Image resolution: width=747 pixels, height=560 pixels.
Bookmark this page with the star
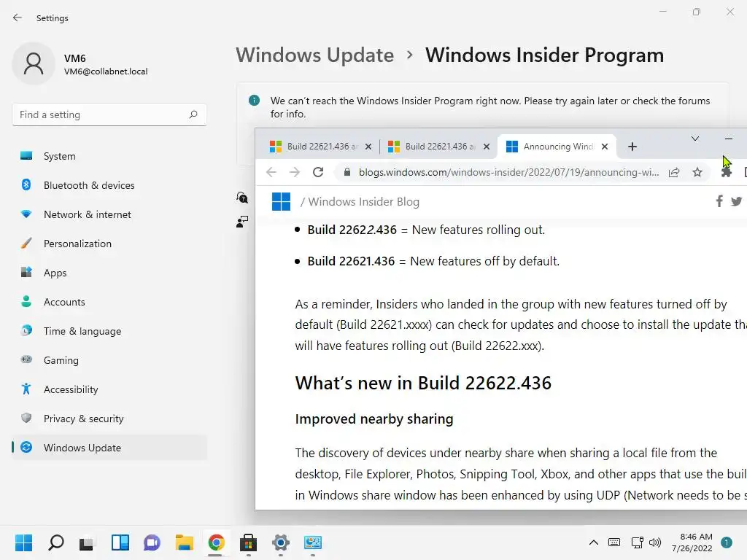697,172
